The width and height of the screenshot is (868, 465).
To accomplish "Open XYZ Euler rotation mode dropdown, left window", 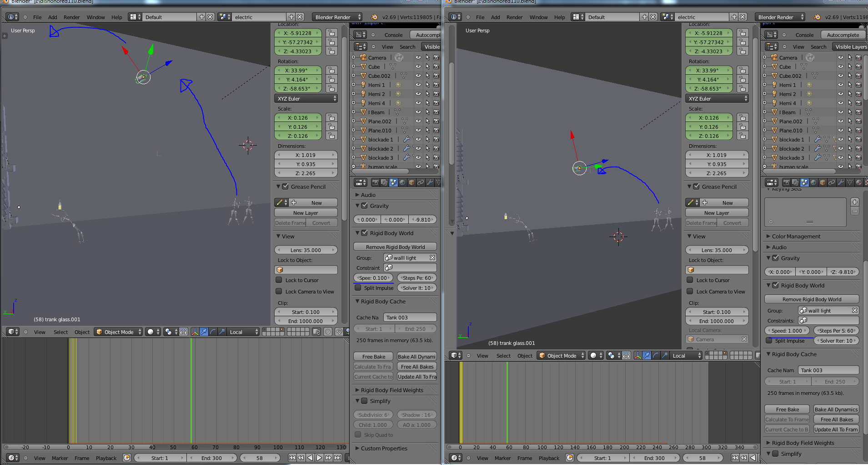I will coord(306,99).
